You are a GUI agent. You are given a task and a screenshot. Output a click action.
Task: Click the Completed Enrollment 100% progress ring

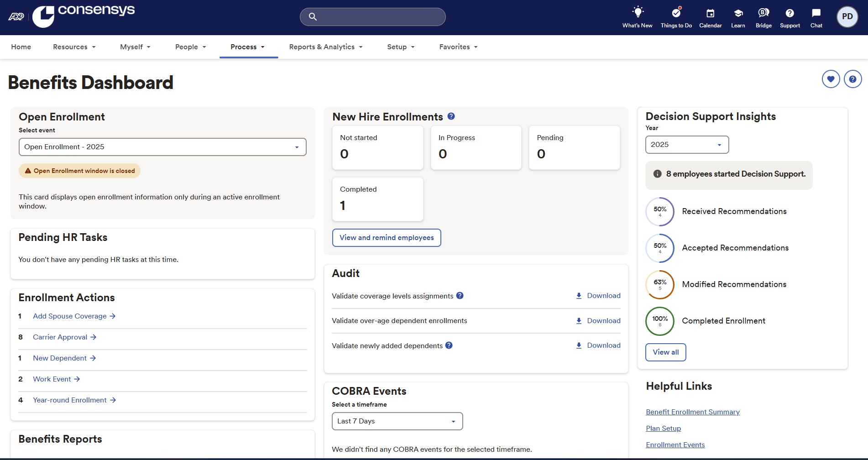pyautogui.click(x=660, y=321)
